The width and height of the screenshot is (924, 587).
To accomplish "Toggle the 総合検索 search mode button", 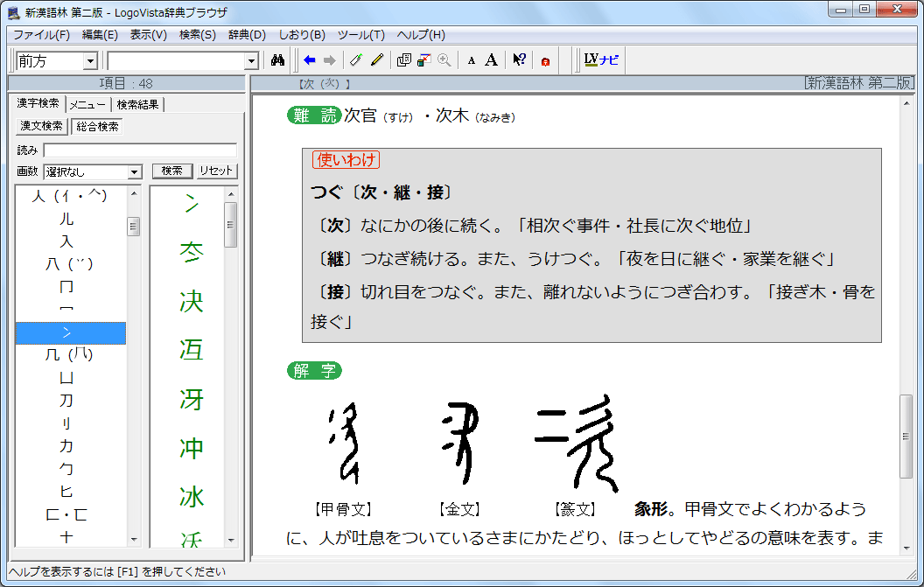I will pyautogui.click(x=97, y=126).
